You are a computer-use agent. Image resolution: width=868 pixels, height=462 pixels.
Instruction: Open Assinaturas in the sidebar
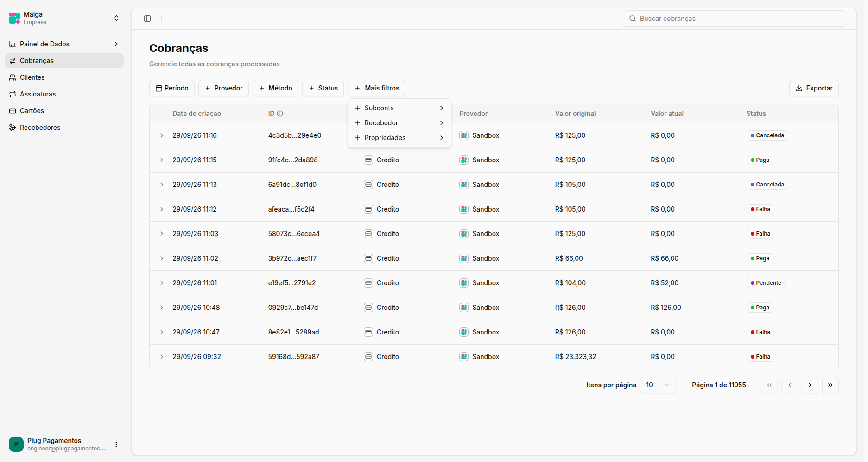(64, 94)
